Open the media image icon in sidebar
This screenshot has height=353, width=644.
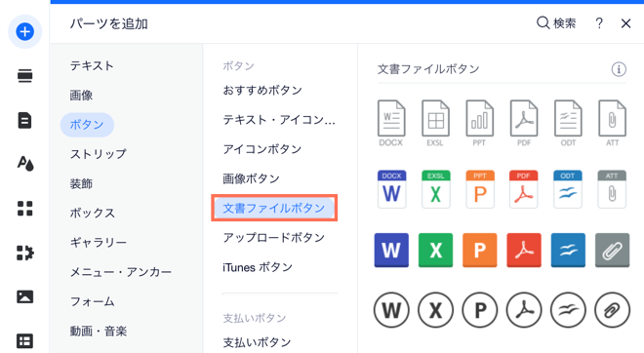tap(24, 296)
